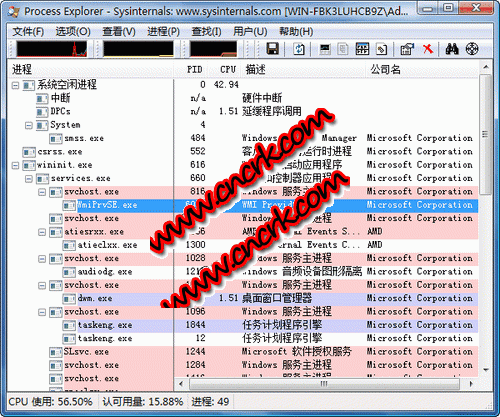Click the dwm.exe process icon
The image size is (500, 417).
pos(69,299)
